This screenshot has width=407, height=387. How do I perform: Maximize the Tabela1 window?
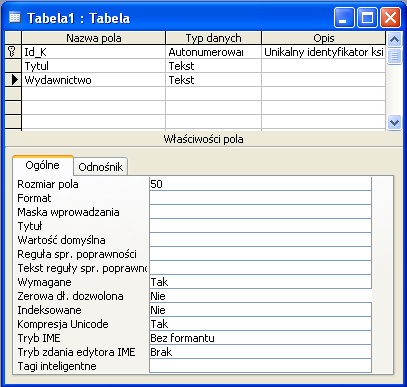point(367,18)
